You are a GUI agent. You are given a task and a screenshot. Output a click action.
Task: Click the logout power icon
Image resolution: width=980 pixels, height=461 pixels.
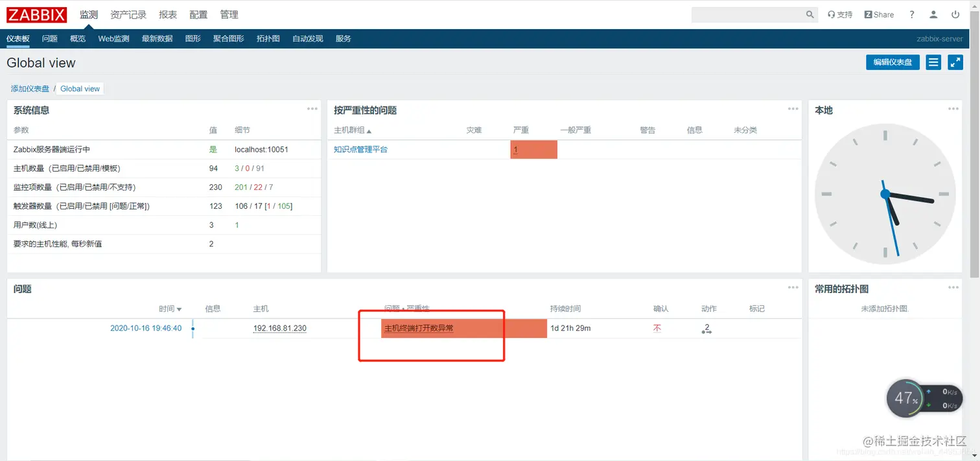click(x=955, y=14)
